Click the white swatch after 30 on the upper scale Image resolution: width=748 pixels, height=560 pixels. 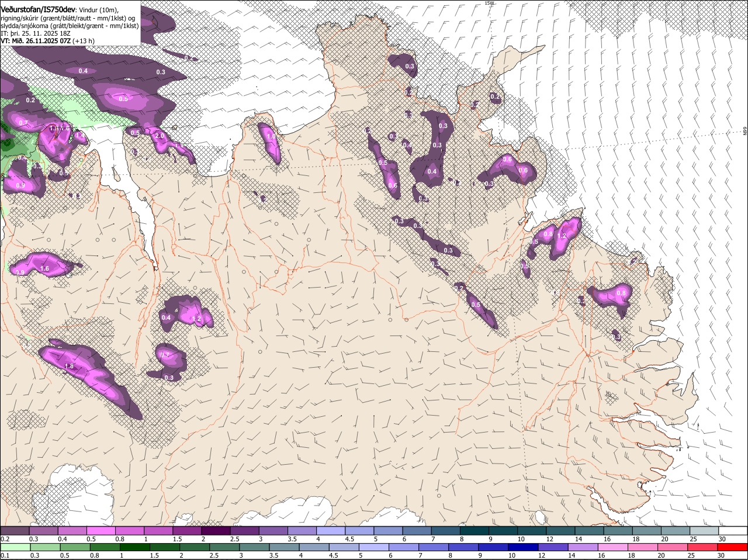[x=733, y=530]
